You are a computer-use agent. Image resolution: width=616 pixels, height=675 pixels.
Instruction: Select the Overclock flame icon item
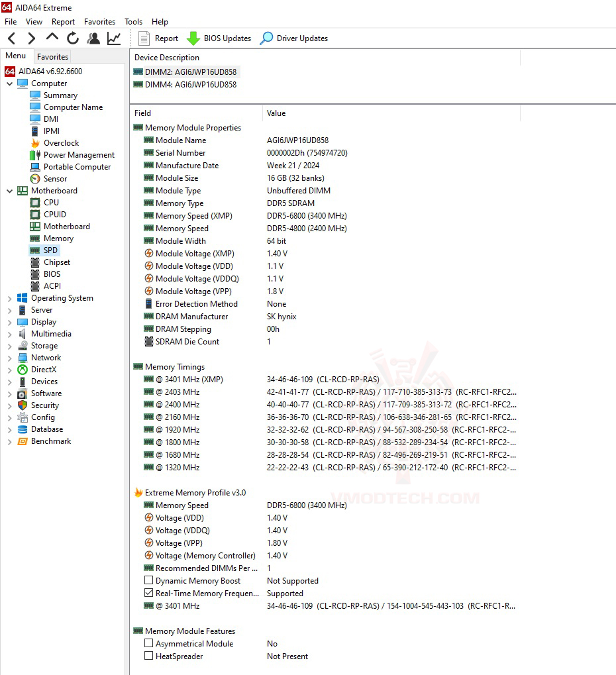pos(35,143)
